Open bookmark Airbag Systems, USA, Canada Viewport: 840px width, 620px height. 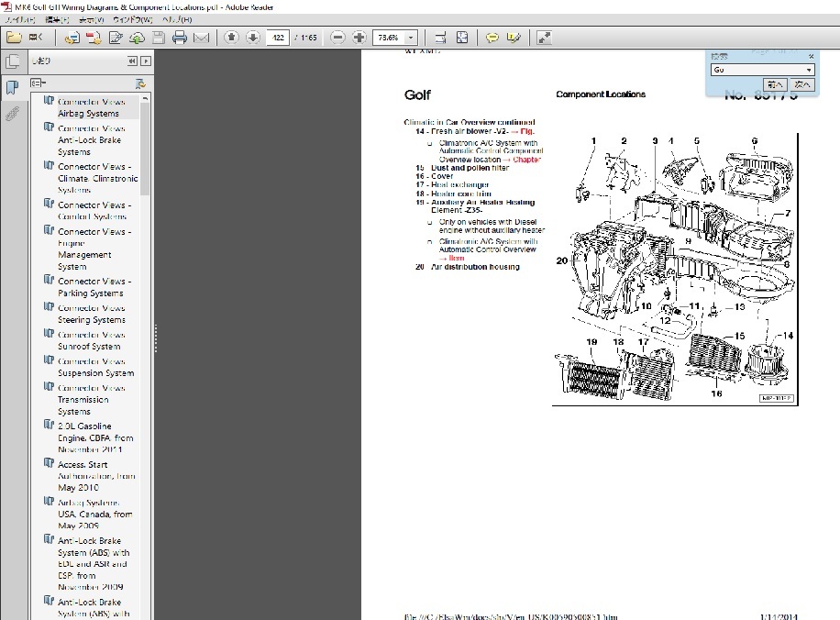pyautogui.click(x=94, y=514)
